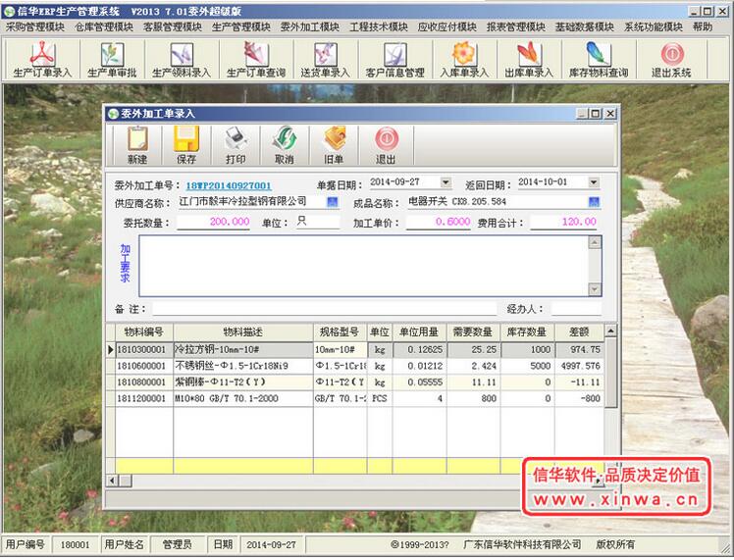
Task: Click status bar user ID 180001
Action: point(75,545)
